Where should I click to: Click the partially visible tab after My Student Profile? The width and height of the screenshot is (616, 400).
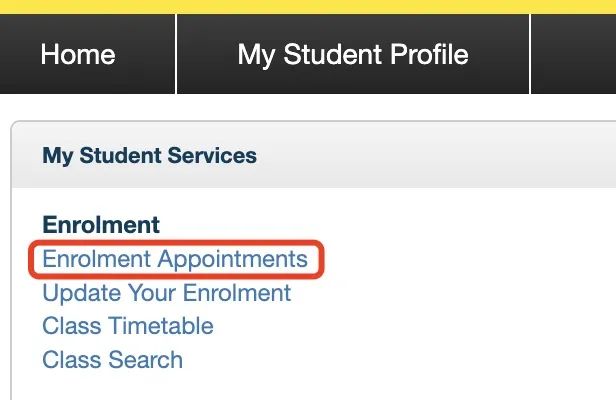click(x=574, y=54)
